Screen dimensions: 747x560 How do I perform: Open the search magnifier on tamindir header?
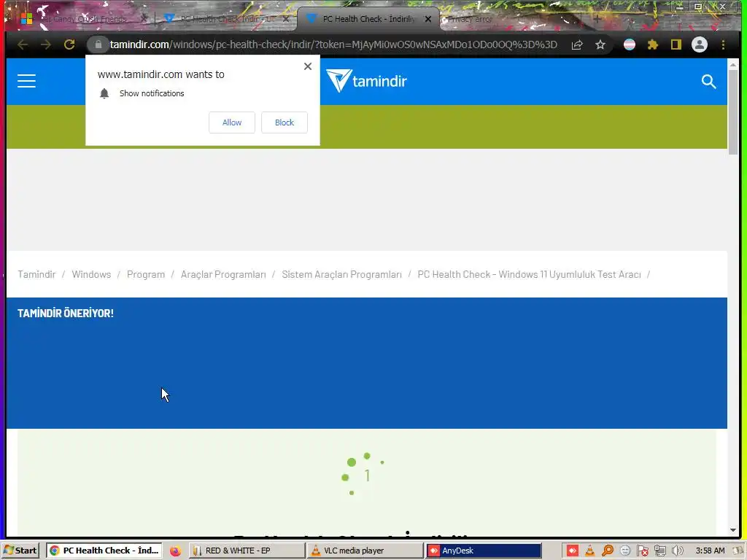pos(708,82)
